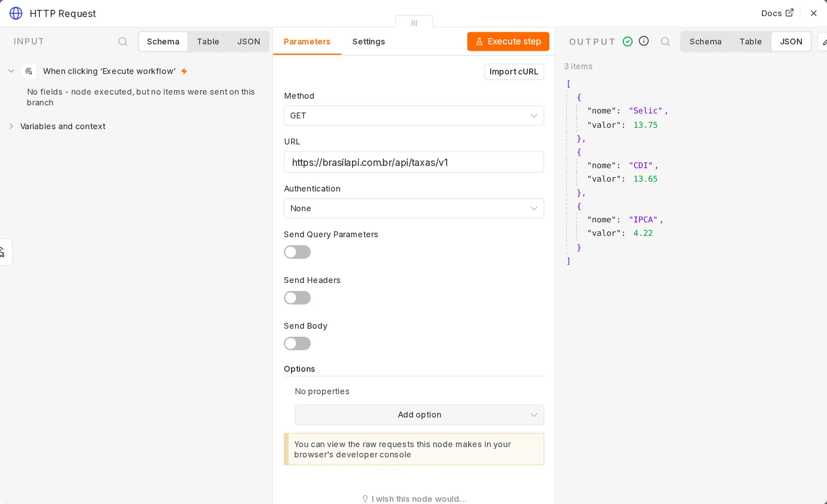Select output JSON view tab

point(791,41)
